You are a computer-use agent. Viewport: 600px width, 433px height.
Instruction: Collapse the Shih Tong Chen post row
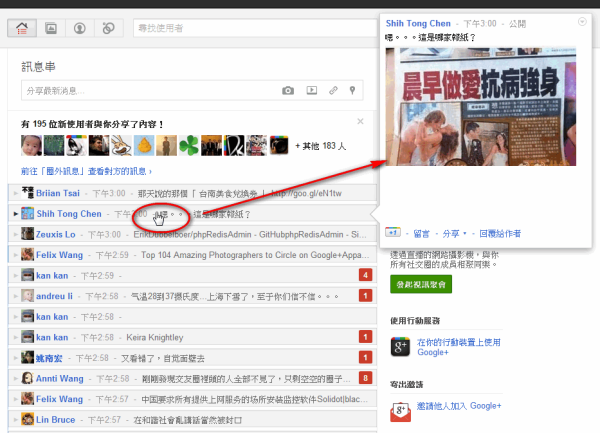click(192, 214)
